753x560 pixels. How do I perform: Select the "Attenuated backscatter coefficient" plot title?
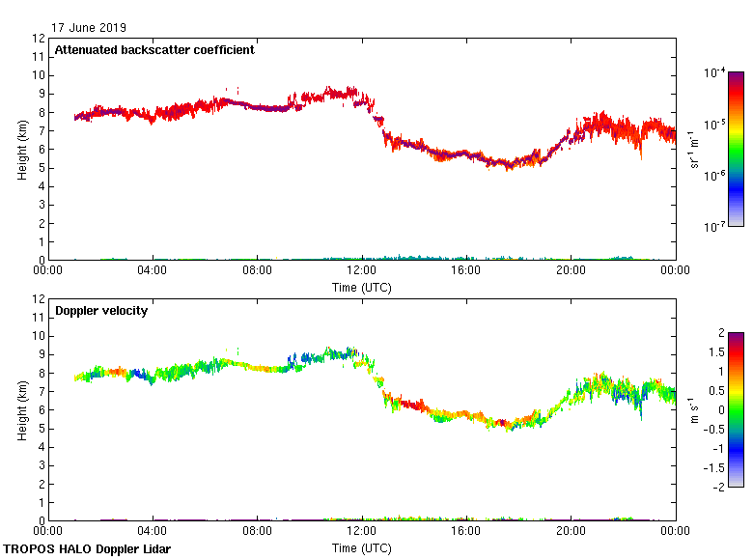pyautogui.click(x=154, y=50)
